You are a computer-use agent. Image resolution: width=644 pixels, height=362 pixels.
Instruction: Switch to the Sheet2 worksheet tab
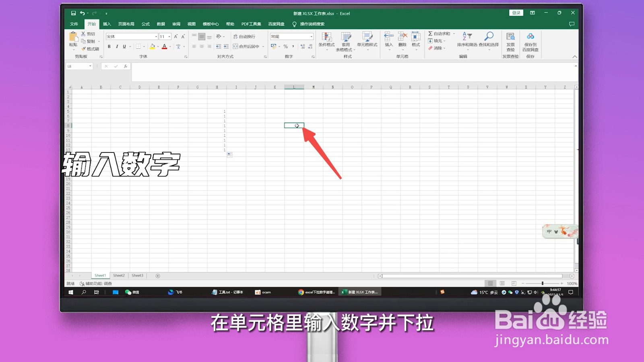(x=119, y=276)
